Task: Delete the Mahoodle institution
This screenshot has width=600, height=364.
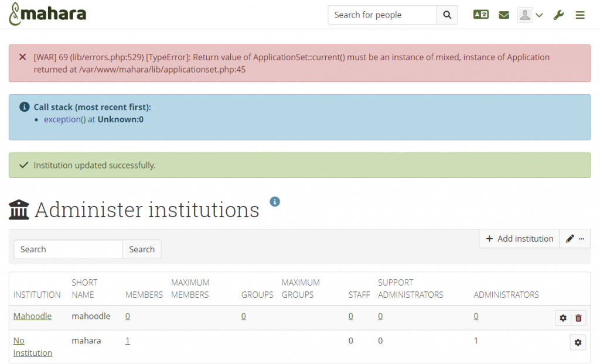Action: click(x=578, y=318)
